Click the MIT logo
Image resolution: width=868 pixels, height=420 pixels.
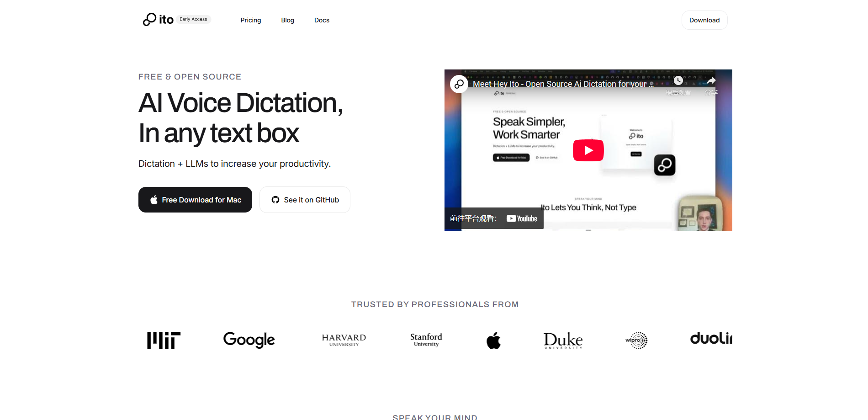pyautogui.click(x=164, y=340)
